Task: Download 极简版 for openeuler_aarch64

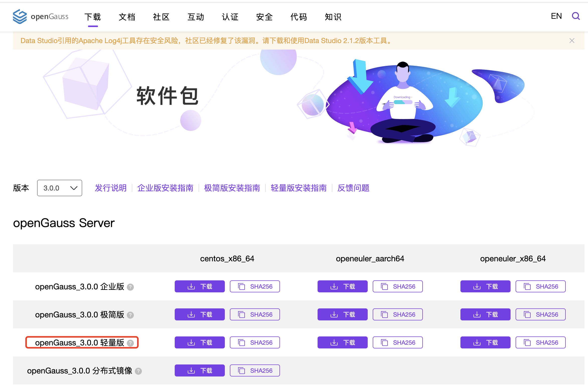Action: (343, 314)
